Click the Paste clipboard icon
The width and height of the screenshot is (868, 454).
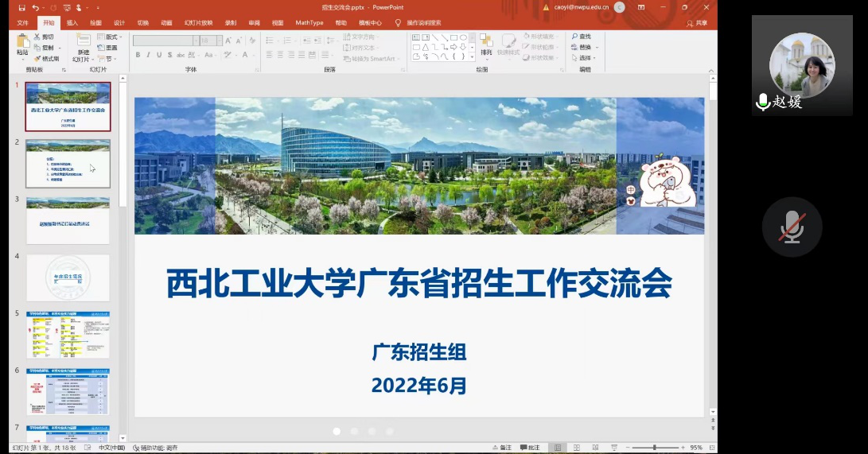(x=22, y=43)
